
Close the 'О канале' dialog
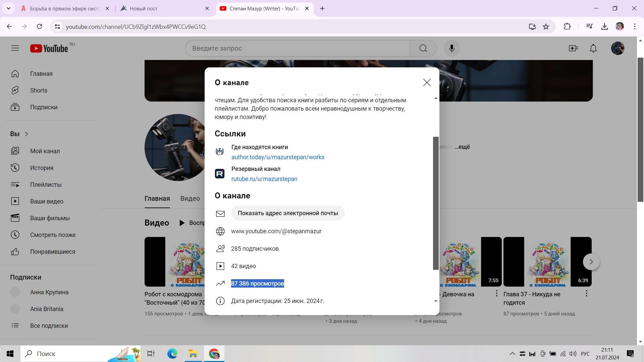[x=427, y=82]
